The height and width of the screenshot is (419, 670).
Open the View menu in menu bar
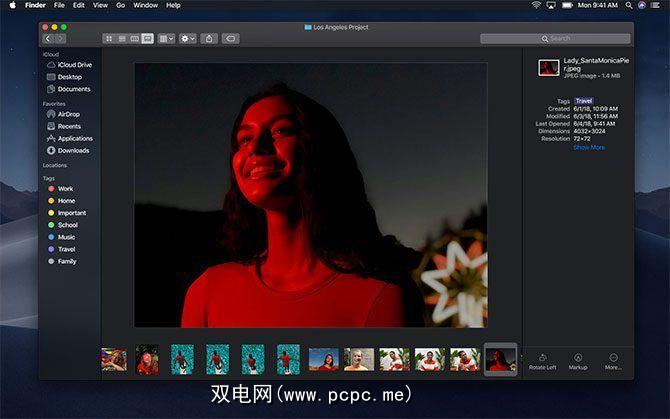click(x=100, y=5)
